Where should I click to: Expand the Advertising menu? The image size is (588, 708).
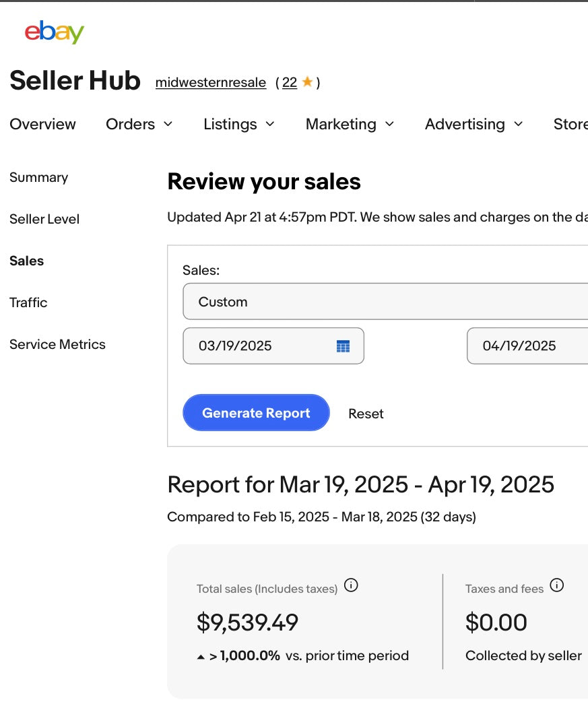click(x=473, y=124)
